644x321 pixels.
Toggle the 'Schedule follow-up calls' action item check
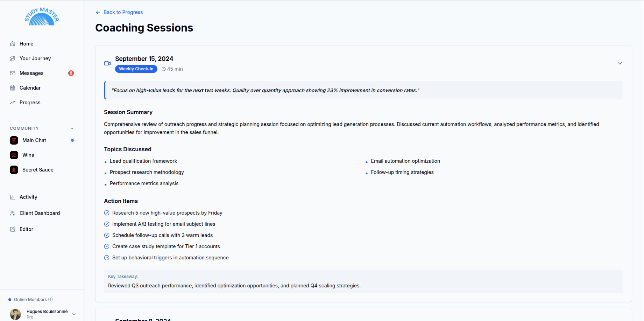tap(107, 235)
